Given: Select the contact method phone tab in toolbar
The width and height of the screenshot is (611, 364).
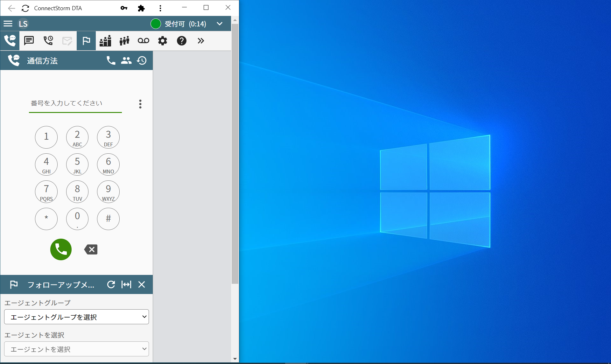Looking at the screenshot, I should pos(10,41).
